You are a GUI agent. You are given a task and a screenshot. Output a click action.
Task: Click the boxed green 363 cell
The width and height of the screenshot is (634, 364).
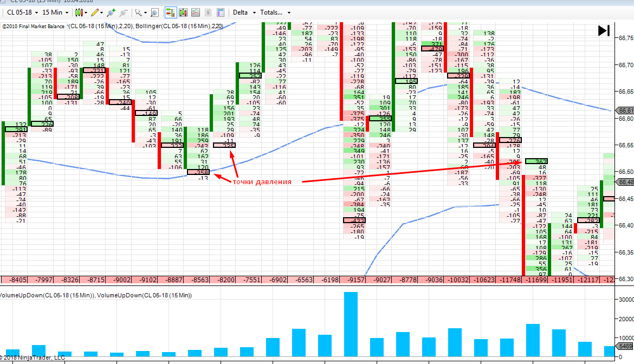point(536,161)
